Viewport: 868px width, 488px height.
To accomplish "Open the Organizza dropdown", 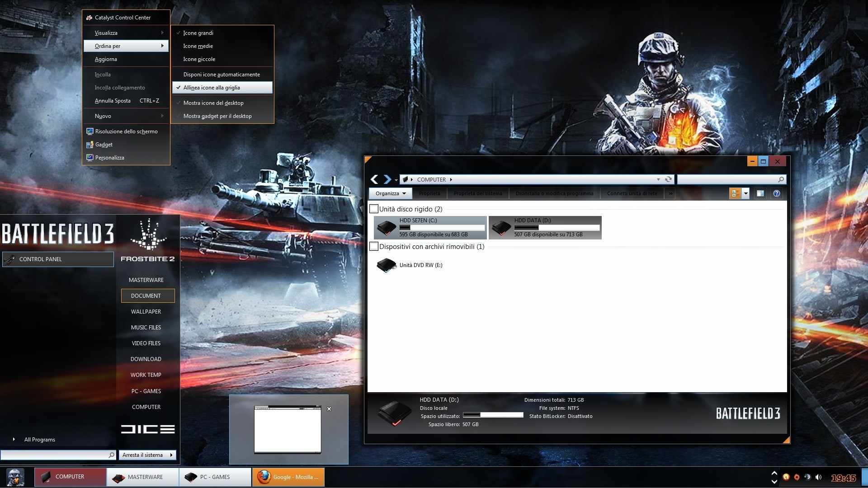I will click(x=391, y=193).
